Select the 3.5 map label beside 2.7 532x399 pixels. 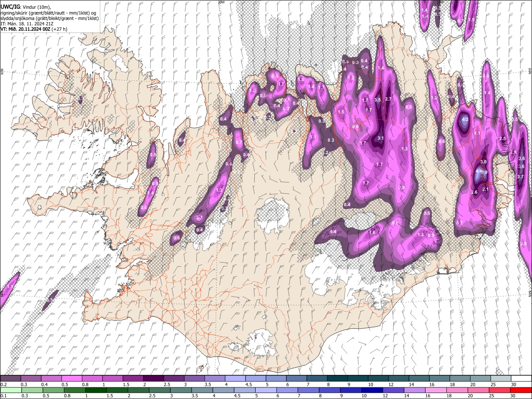tap(377, 100)
